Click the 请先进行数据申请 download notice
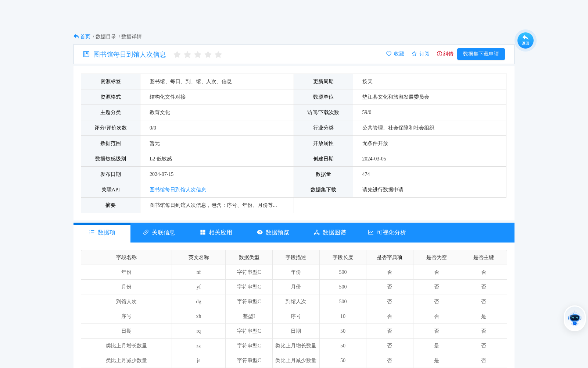The width and height of the screenshot is (588, 368). click(383, 190)
